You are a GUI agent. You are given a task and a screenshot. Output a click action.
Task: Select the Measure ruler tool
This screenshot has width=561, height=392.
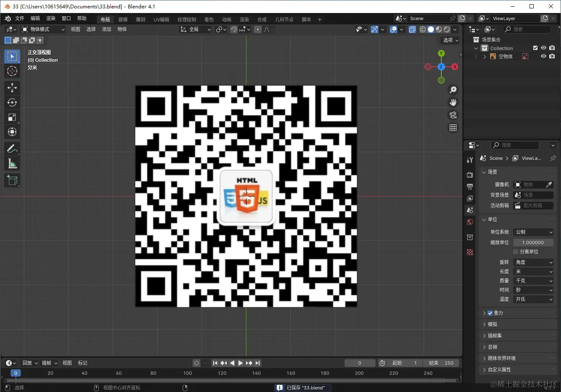12,164
